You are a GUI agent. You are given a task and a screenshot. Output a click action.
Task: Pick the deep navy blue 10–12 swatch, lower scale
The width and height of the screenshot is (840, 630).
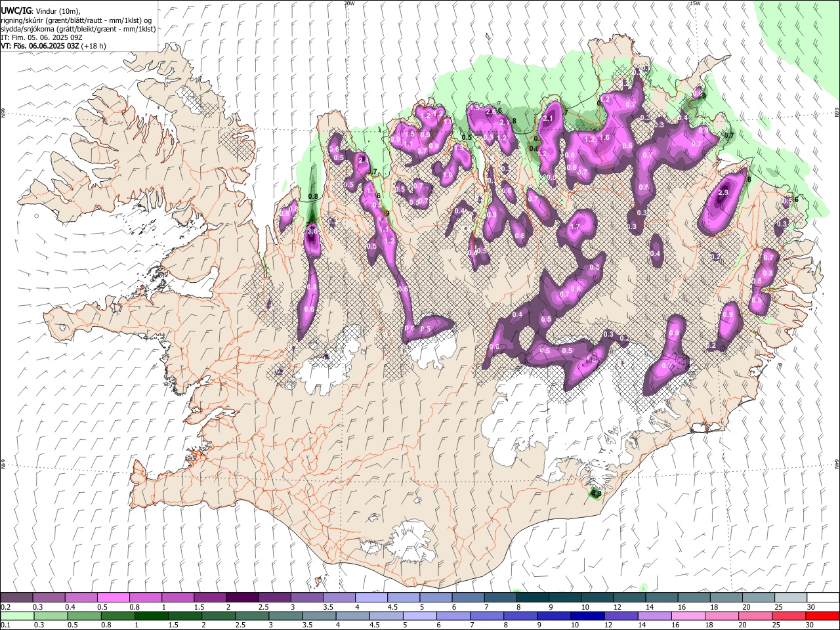click(x=587, y=616)
